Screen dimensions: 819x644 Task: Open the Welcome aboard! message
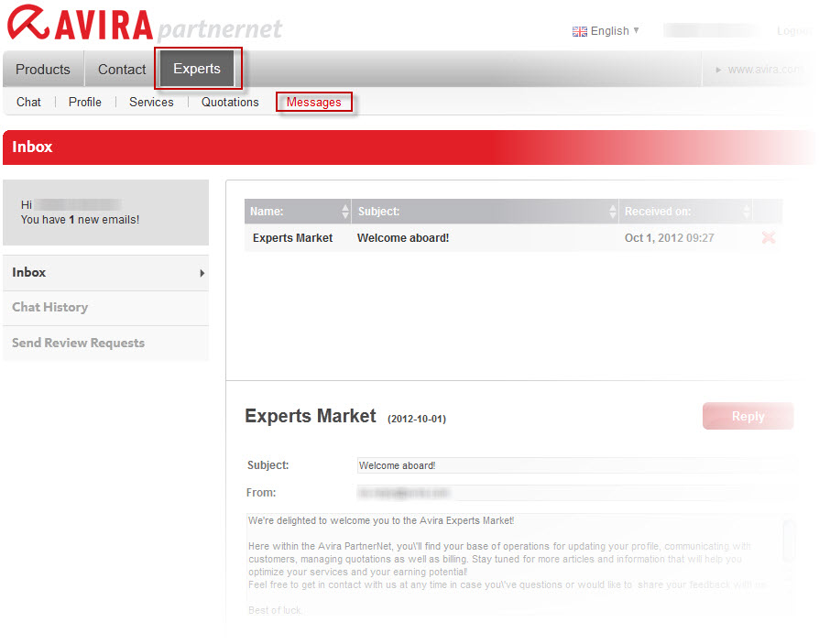[403, 237]
